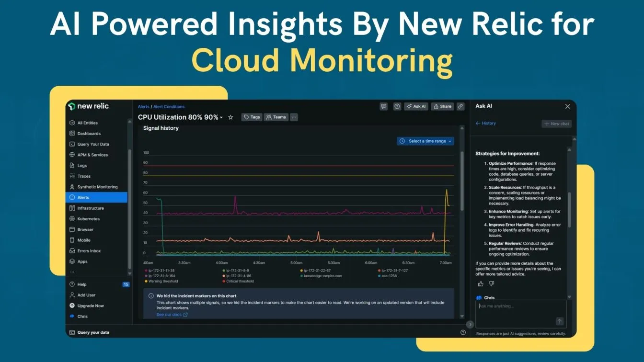The width and height of the screenshot is (644, 362).
Task: Toggle the ecs-1768 legend entry
Action: 387,276
